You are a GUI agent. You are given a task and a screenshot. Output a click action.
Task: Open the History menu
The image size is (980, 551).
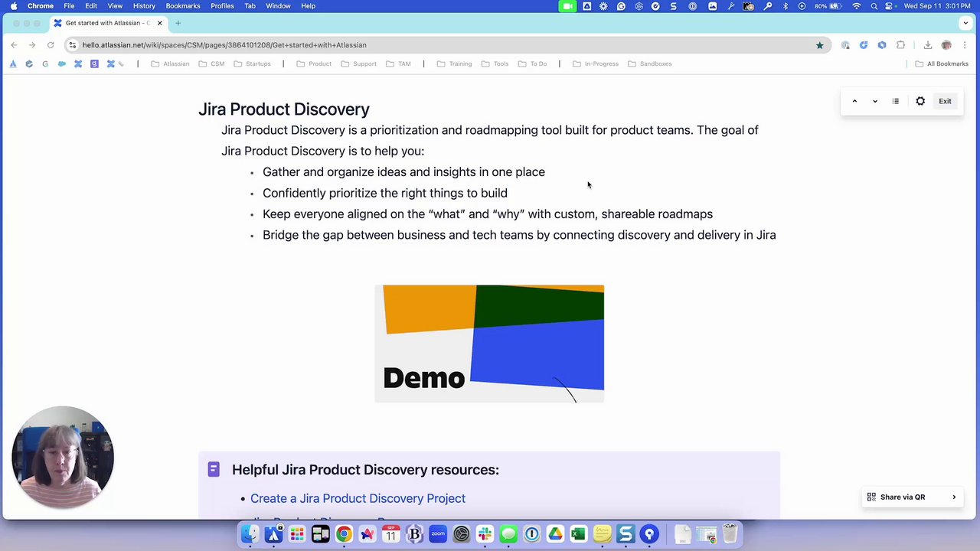point(144,6)
